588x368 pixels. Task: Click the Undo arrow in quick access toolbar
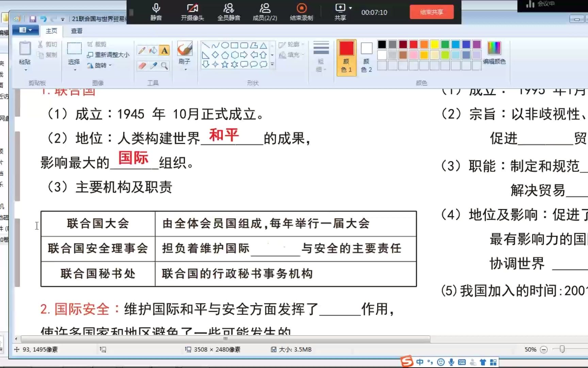(44, 19)
